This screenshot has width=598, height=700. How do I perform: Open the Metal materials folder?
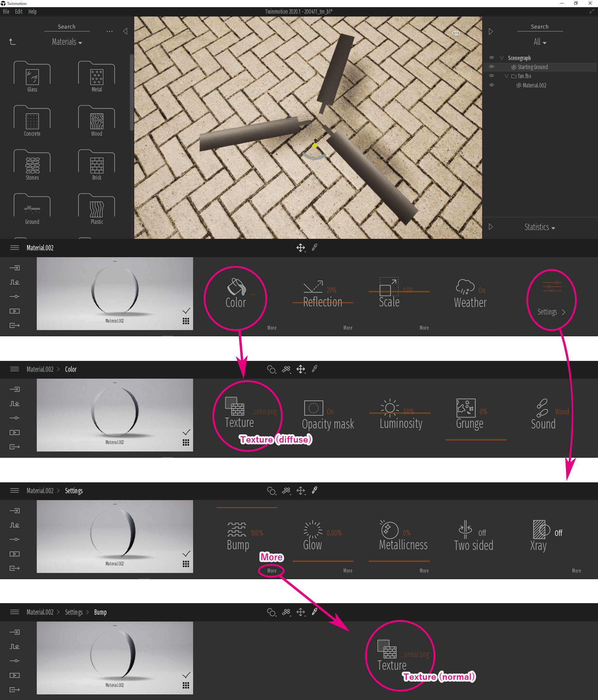(x=97, y=76)
